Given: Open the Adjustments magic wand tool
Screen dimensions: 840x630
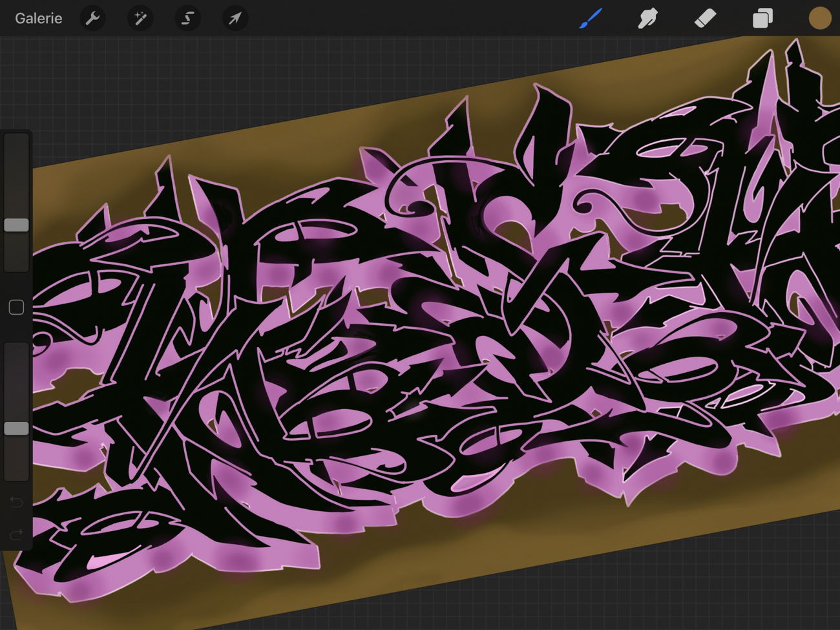Looking at the screenshot, I should point(140,18).
